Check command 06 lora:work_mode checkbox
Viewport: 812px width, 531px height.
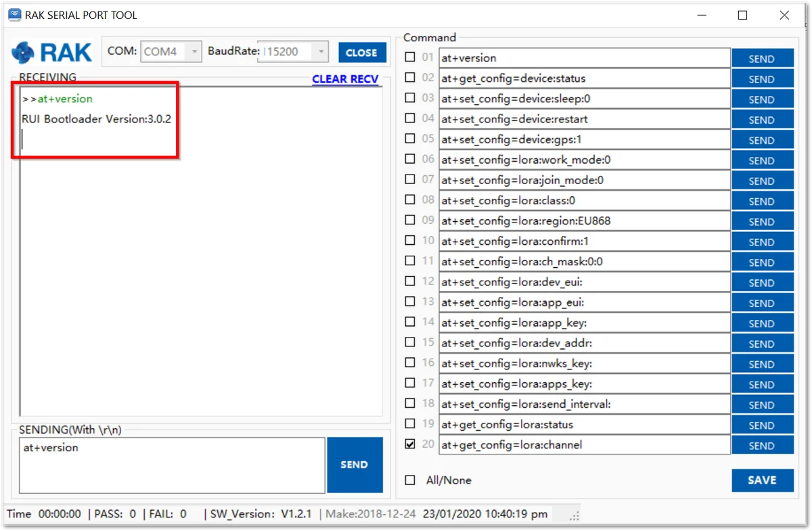[x=410, y=159]
